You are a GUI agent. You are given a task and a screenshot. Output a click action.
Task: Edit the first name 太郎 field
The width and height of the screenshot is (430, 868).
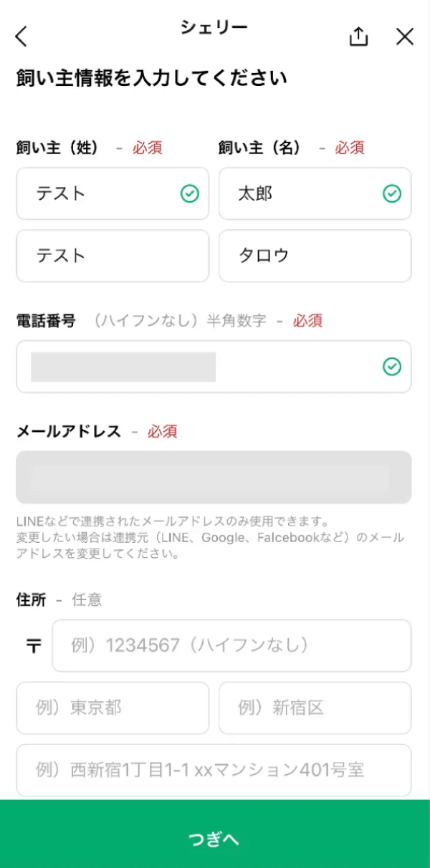click(x=301, y=193)
